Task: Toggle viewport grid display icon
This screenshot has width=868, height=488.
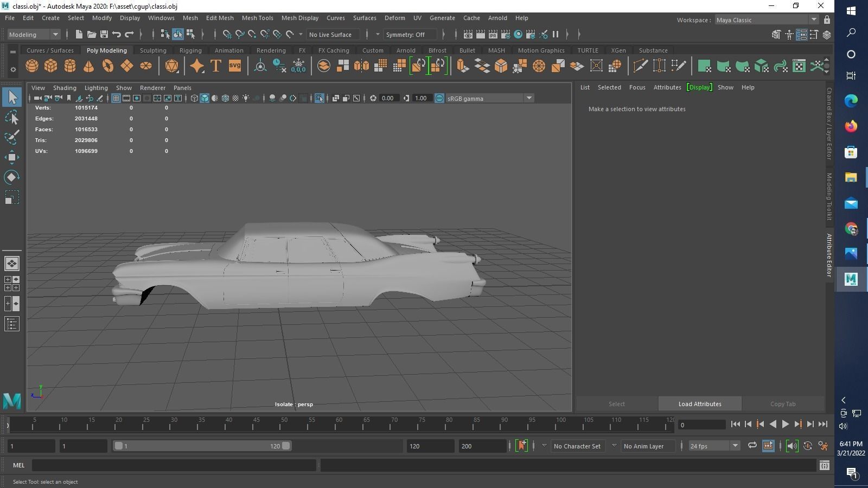Action: pos(116,98)
